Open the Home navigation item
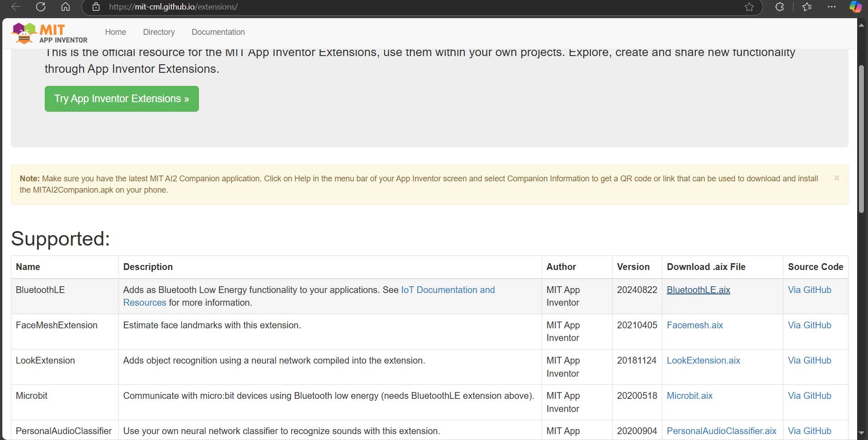The height and width of the screenshot is (440, 868). [116, 32]
